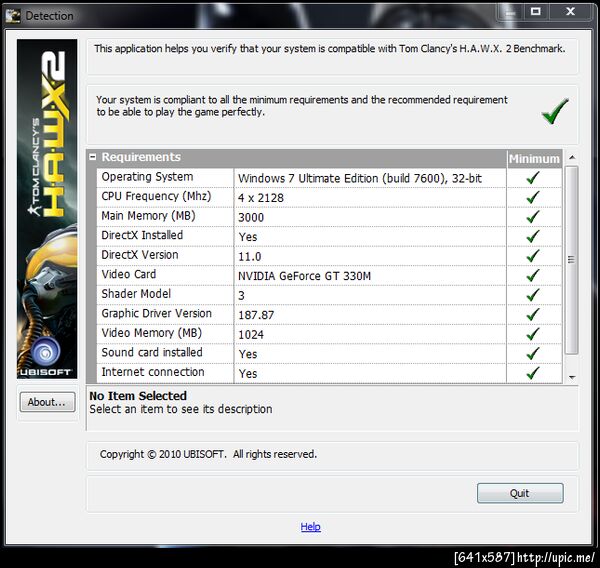This screenshot has width=600, height=568.
Task: Quit the Detection application
Action: click(520, 493)
